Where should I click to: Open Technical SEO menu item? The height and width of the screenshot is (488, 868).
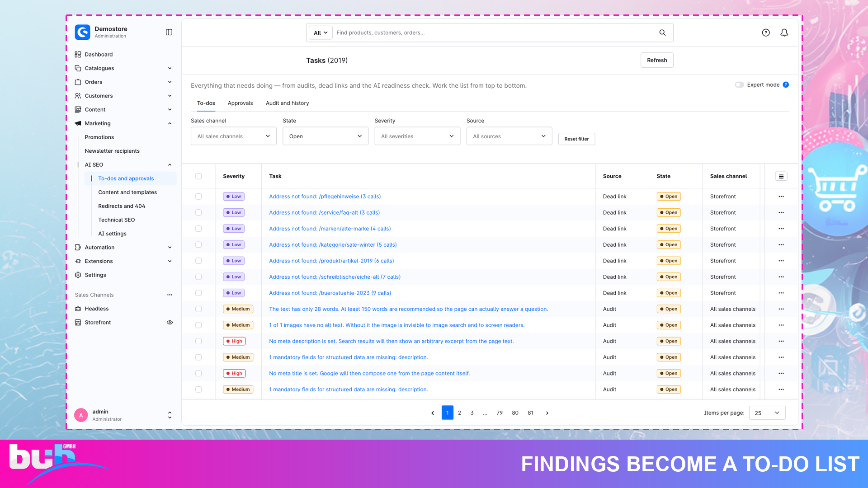click(x=116, y=220)
